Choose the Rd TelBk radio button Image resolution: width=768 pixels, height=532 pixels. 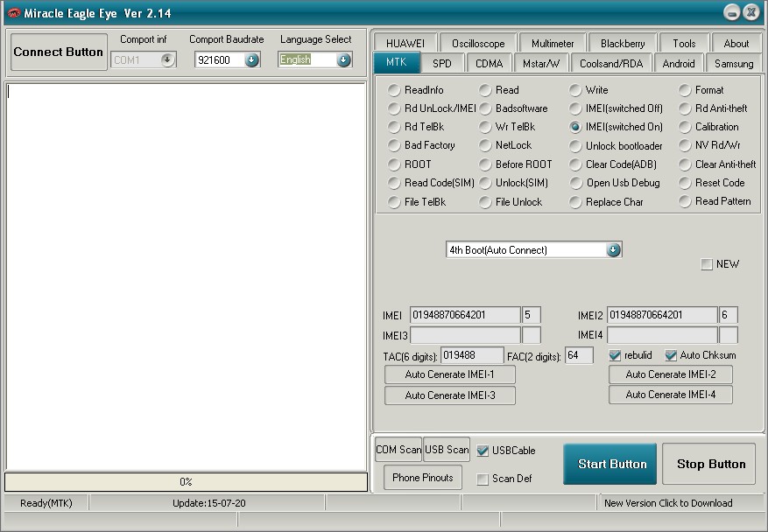416,127
